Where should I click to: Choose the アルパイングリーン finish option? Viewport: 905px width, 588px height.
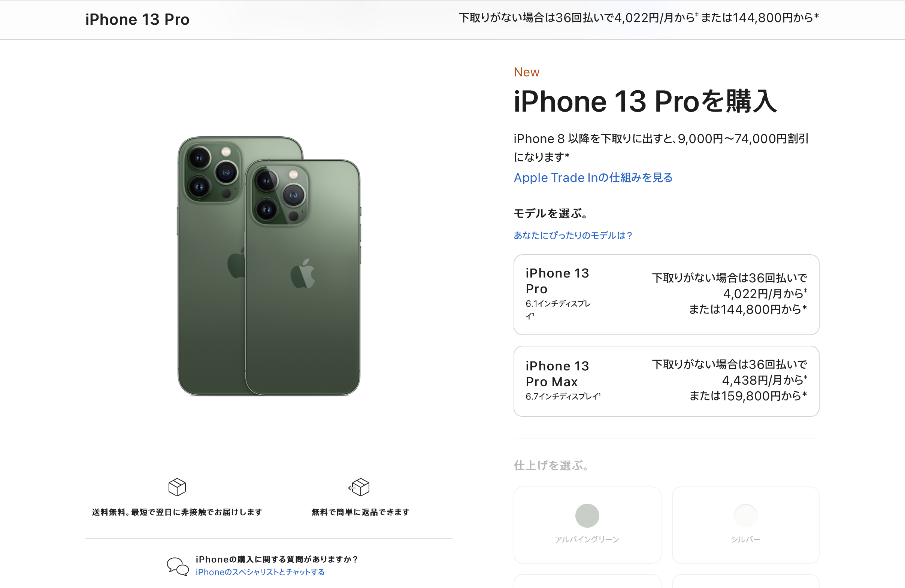coord(587,525)
